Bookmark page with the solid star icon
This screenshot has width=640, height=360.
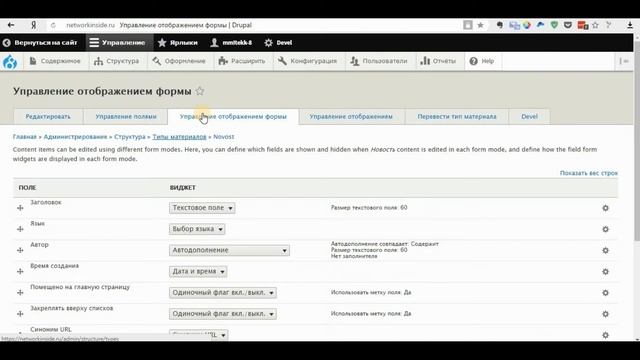(480, 25)
